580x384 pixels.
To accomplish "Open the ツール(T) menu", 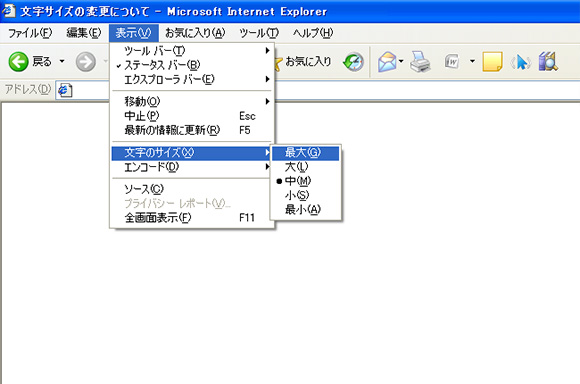I will click(x=259, y=33).
